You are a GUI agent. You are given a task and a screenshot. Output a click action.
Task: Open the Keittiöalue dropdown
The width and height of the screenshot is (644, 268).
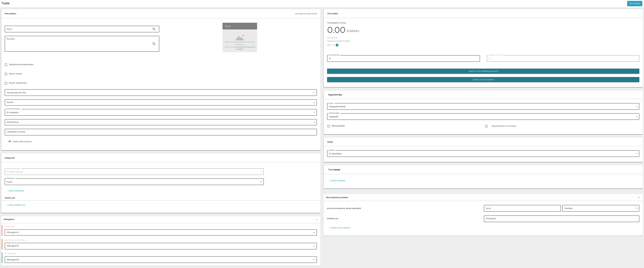click(161, 122)
